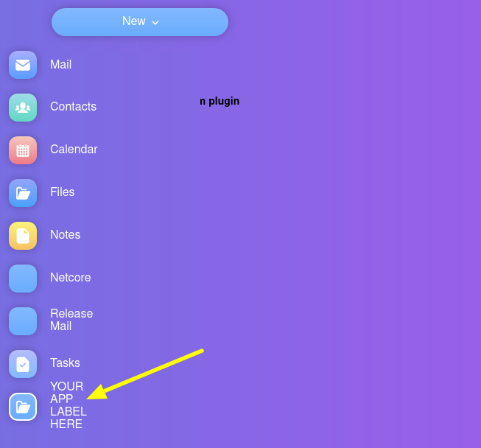Viewport: 481px width, 448px height.
Task: Click the YOUR APP LABEL HERE text
Action: tap(69, 405)
